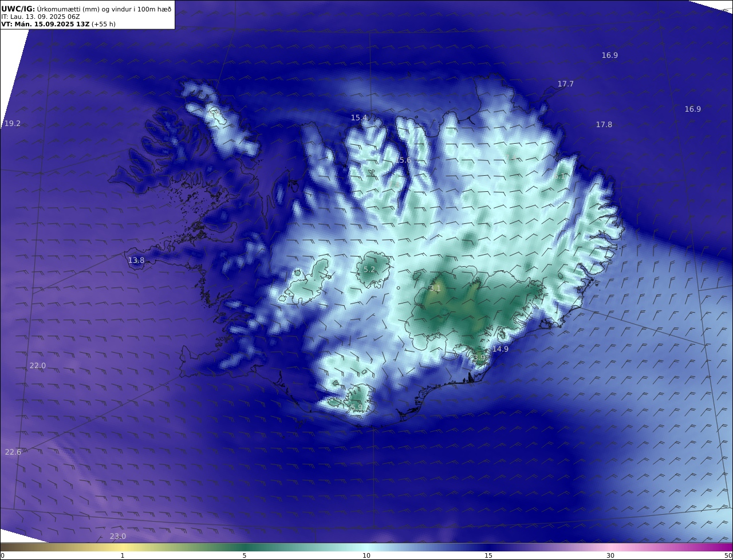Click the 17.8 map value

[604, 124]
